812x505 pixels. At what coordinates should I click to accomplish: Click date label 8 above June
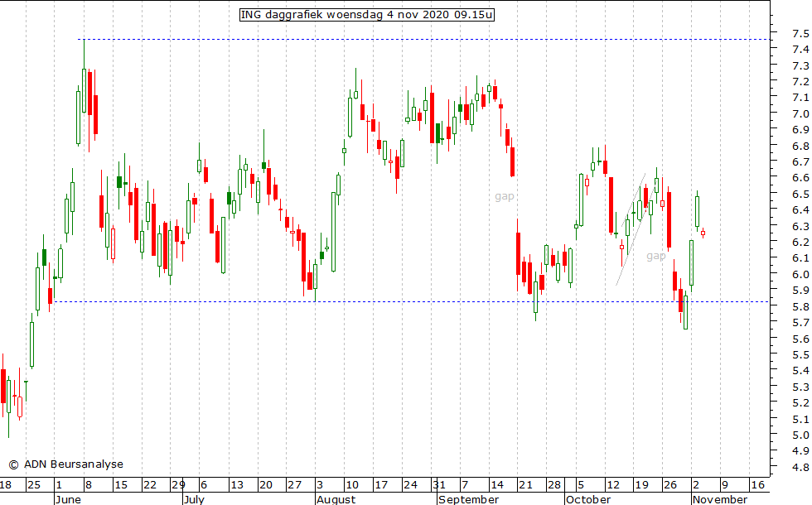click(89, 485)
